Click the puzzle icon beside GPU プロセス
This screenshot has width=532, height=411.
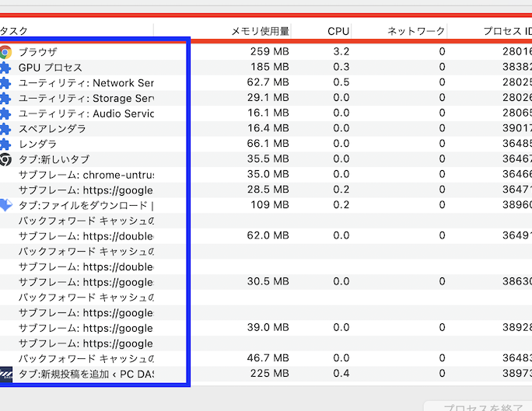point(5,68)
